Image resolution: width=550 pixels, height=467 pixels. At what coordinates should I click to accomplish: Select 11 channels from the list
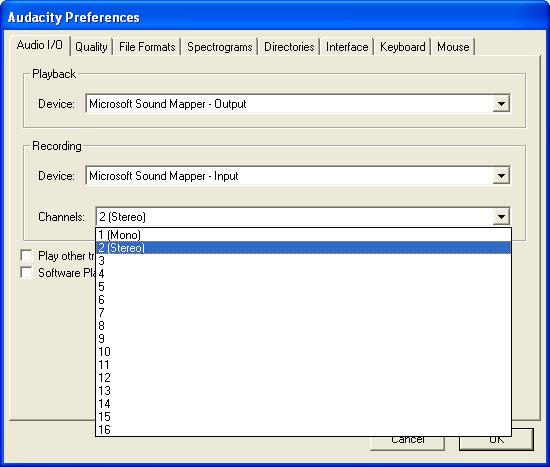(303, 365)
